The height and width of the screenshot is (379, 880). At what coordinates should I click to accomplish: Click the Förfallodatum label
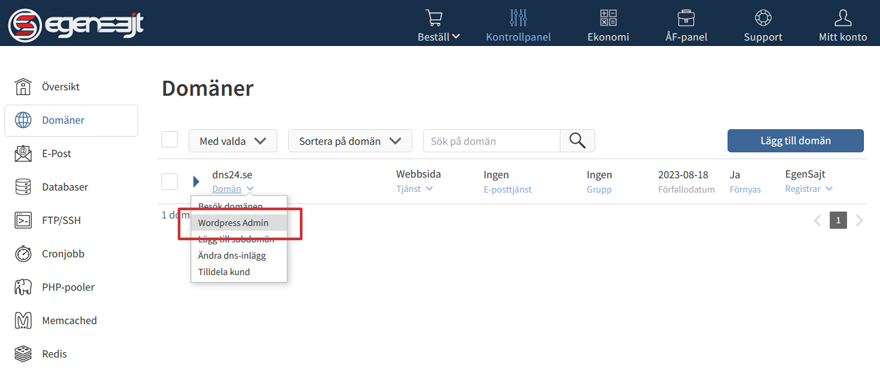click(x=686, y=190)
